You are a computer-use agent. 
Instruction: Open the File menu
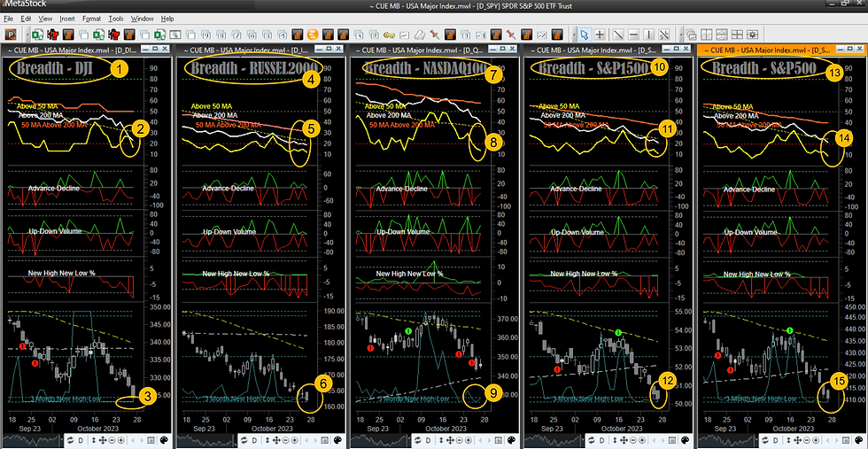click(8, 19)
